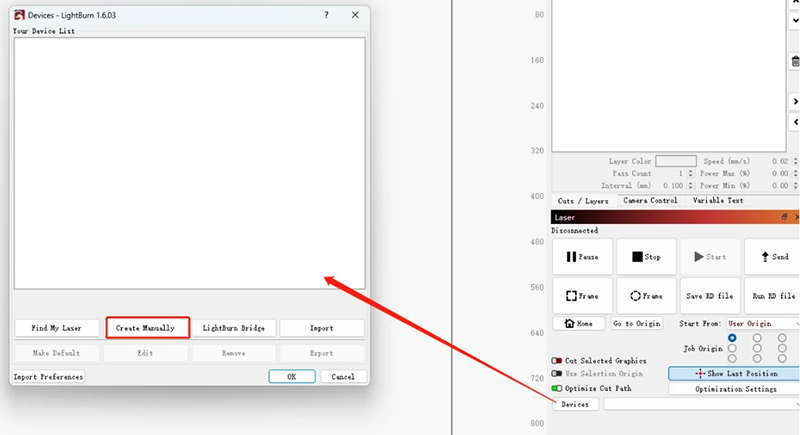Click Save RD file button

(x=710, y=296)
